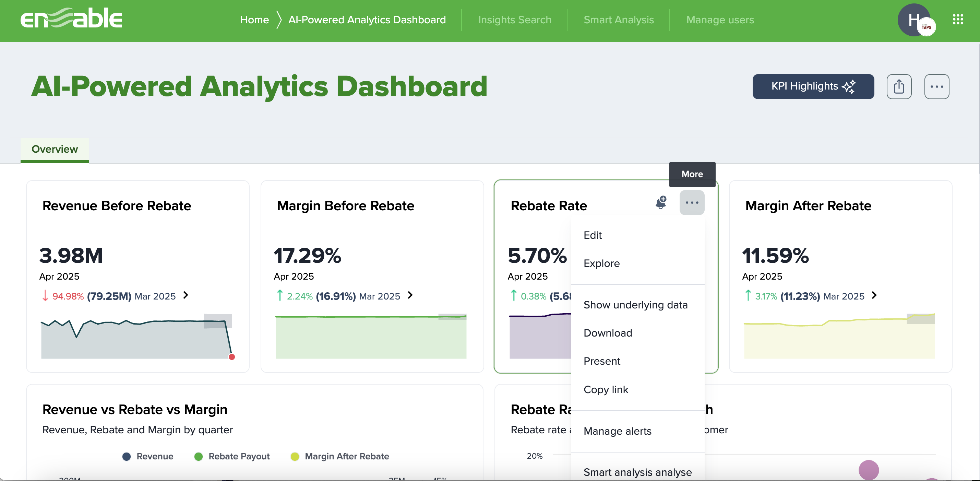Click the share icon next to KPI Highlights
This screenshot has height=481, width=980.
[x=899, y=86]
